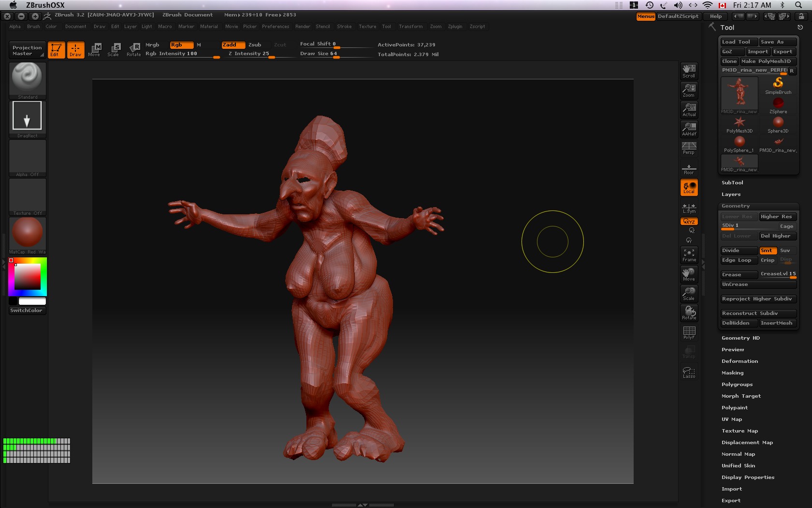This screenshot has height=508, width=812.
Task: Set AAHalf view size
Action: [689, 129]
